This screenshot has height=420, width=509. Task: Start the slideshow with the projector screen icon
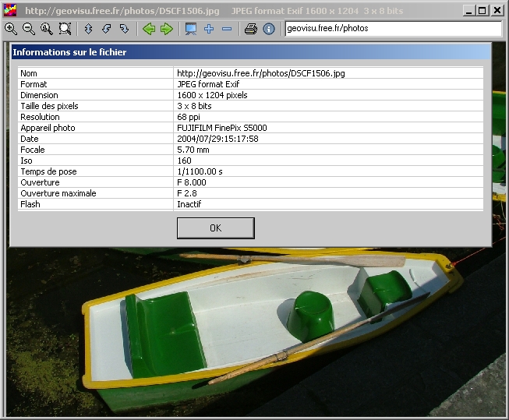click(191, 29)
